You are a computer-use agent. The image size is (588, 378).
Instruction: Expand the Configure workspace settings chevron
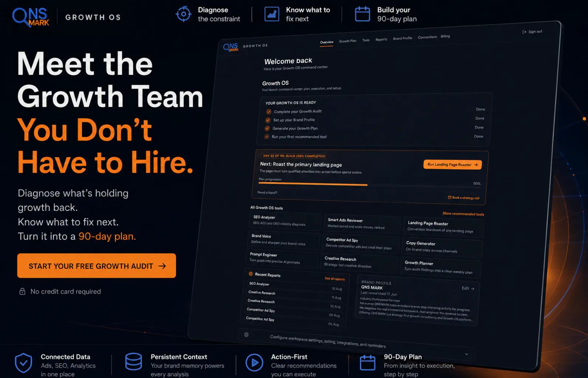click(467, 354)
